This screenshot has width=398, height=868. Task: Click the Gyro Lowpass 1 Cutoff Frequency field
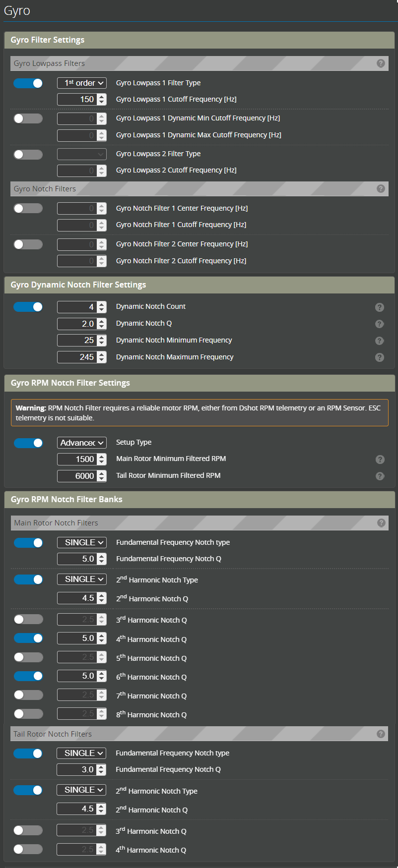77,100
